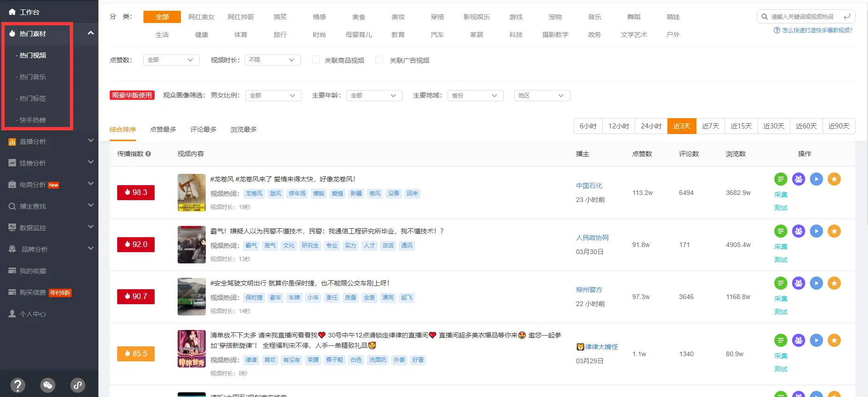Image resolution: width=868 pixels, height=397 pixels.
Task: Click the link icon in sidebar footer
Action: (x=78, y=385)
